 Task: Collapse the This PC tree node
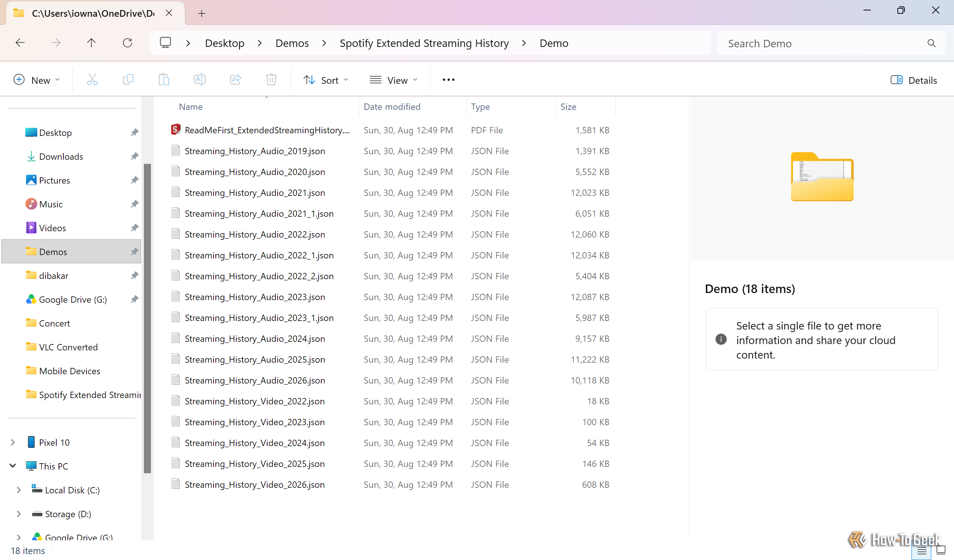[x=13, y=466]
